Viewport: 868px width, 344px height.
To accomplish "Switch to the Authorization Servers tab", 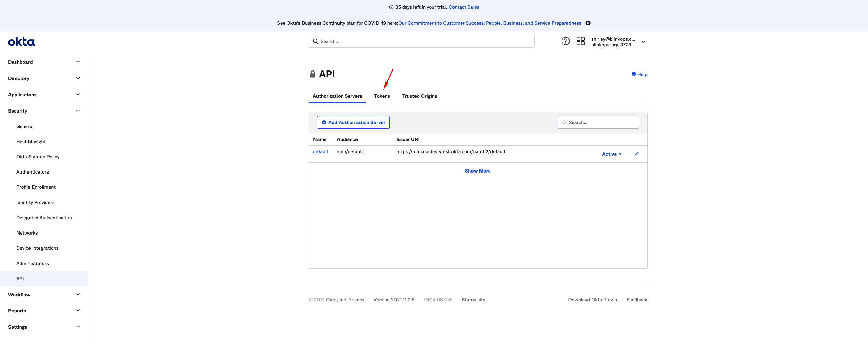I will 337,96.
